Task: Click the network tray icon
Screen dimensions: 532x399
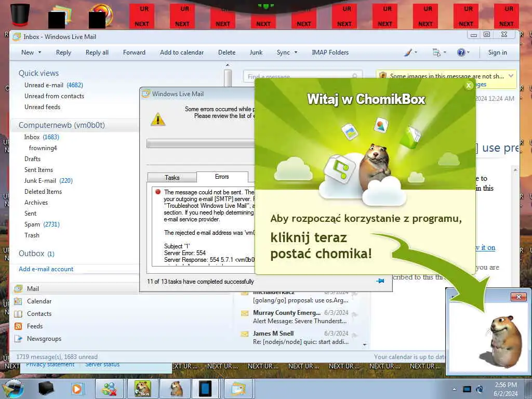Action: point(467,389)
